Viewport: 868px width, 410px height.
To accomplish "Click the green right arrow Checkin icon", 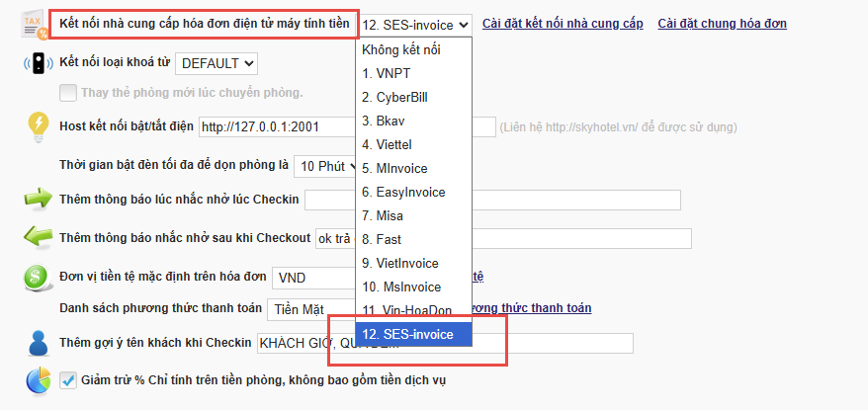I will (38, 200).
